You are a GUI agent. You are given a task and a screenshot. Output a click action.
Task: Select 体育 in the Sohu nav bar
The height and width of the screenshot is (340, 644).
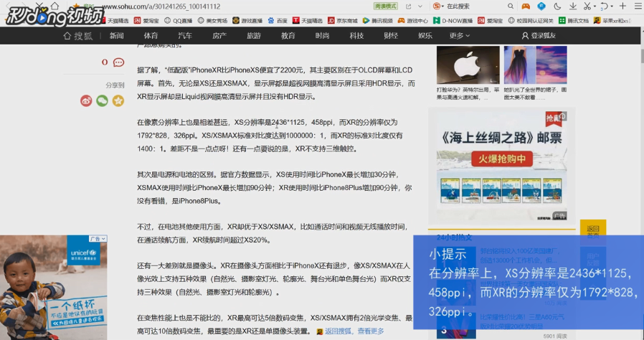coord(151,36)
